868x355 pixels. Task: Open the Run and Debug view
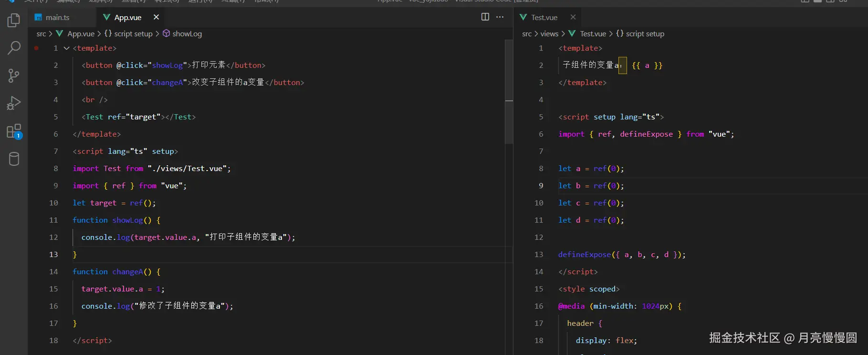tap(14, 103)
